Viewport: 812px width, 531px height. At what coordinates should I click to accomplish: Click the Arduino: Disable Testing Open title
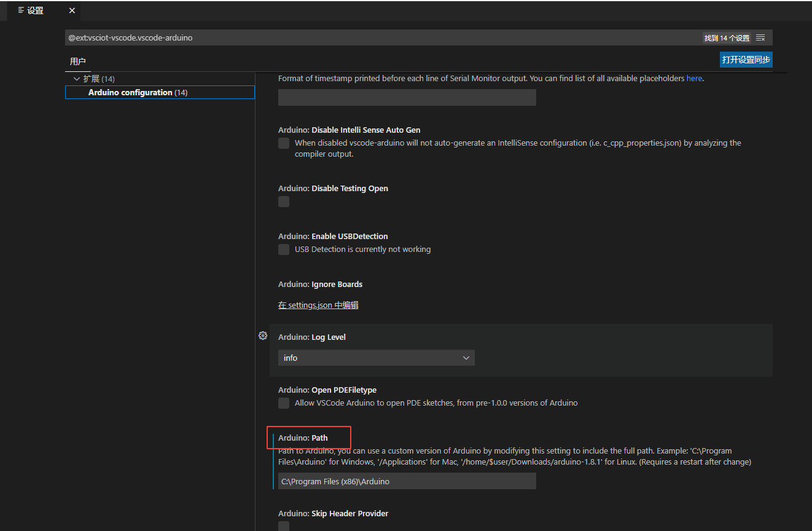tap(333, 188)
